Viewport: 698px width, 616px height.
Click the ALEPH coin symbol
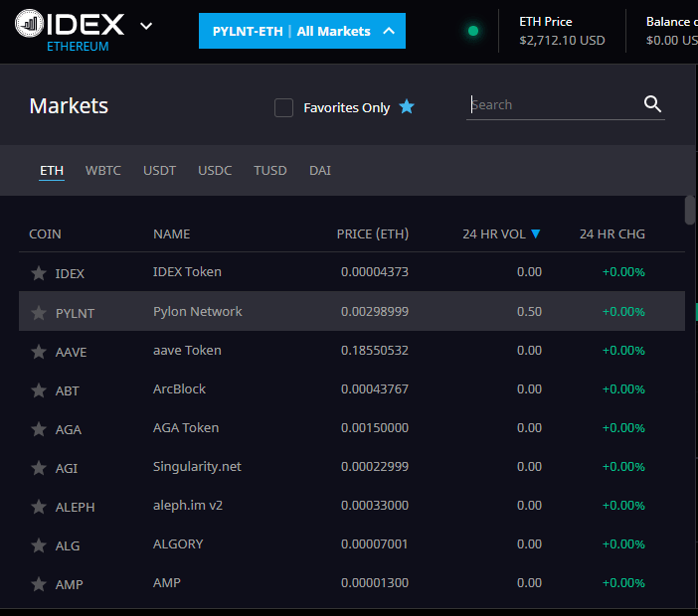point(75,507)
